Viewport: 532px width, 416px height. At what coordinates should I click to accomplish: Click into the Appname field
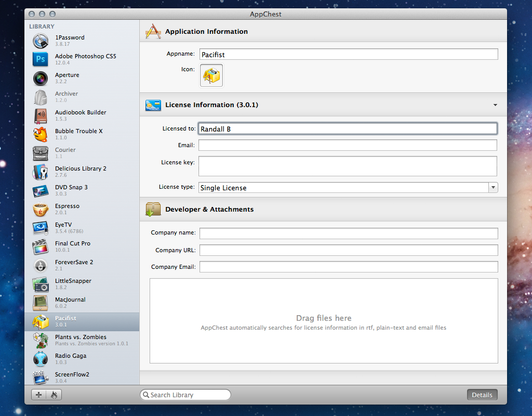[349, 54]
